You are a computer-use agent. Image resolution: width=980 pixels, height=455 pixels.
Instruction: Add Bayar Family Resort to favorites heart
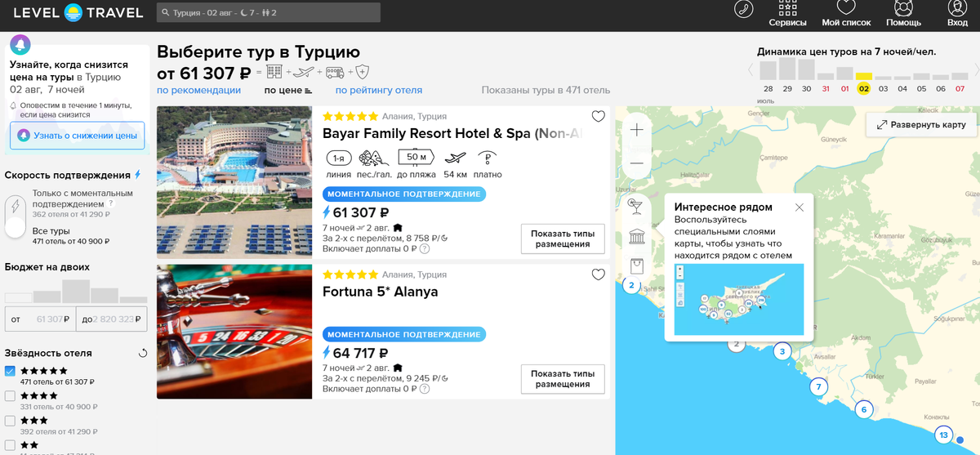[x=599, y=116]
